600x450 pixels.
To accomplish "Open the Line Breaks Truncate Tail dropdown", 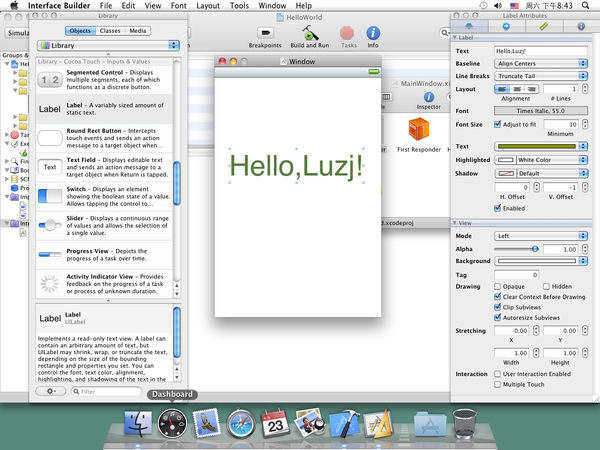I will click(541, 76).
